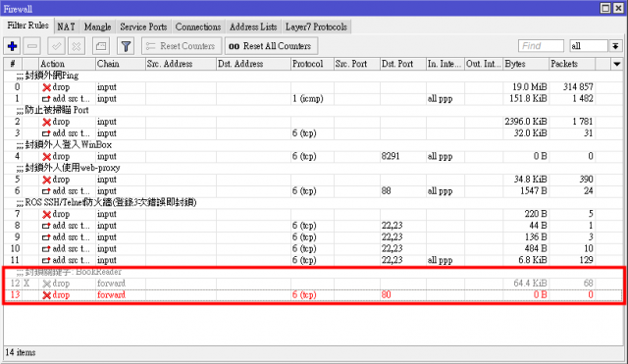Sort by the Src. Address column header

click(181, 64)
